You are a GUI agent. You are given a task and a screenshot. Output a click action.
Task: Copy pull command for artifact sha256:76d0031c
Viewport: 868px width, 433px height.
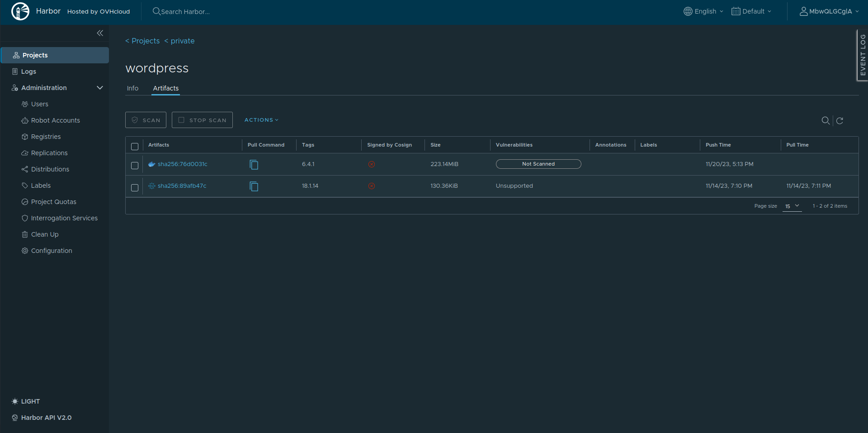(x=254, y=165)
